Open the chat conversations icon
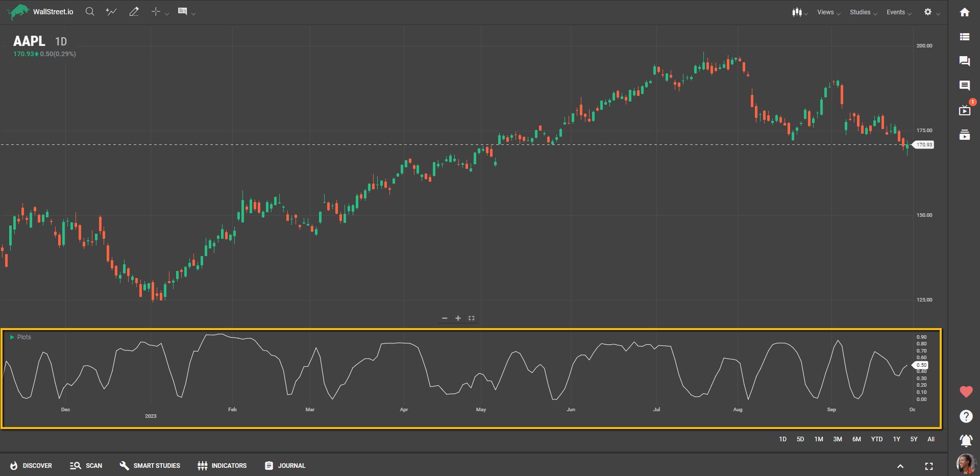Image resolution: width=980 pixels, height=476 pixels. 965,61
